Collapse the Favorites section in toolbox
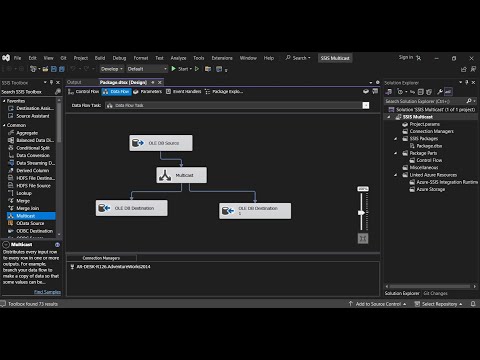This screenshot has height=360, width=480. coord(4,101)
